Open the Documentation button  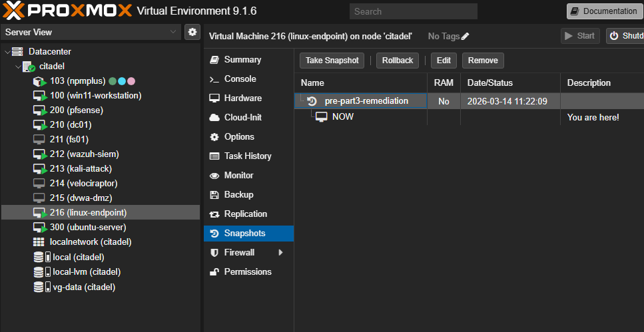(x=605, y=11)
